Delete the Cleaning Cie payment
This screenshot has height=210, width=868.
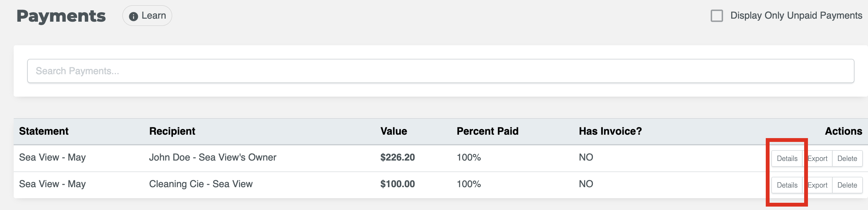pos(847,185)
